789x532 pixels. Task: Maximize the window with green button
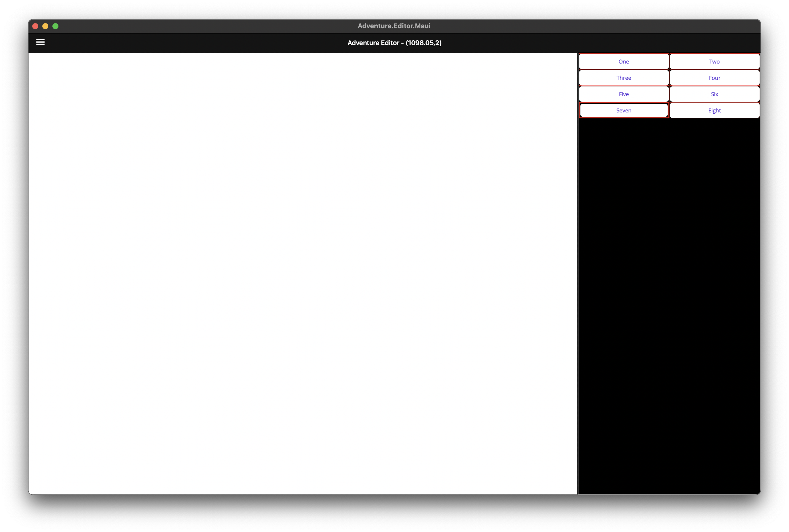(56, 26)
